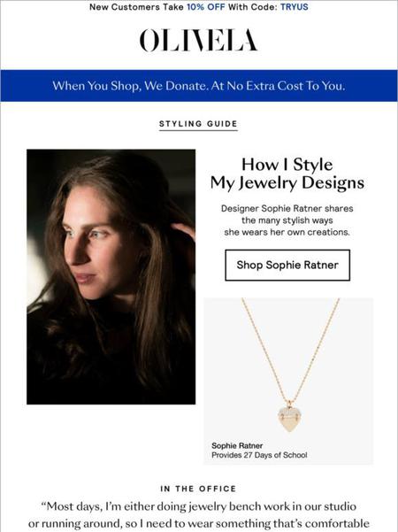Click the With Code label in top bar
The height and width of the screenshot is (532, 398).
pos(253,7)
